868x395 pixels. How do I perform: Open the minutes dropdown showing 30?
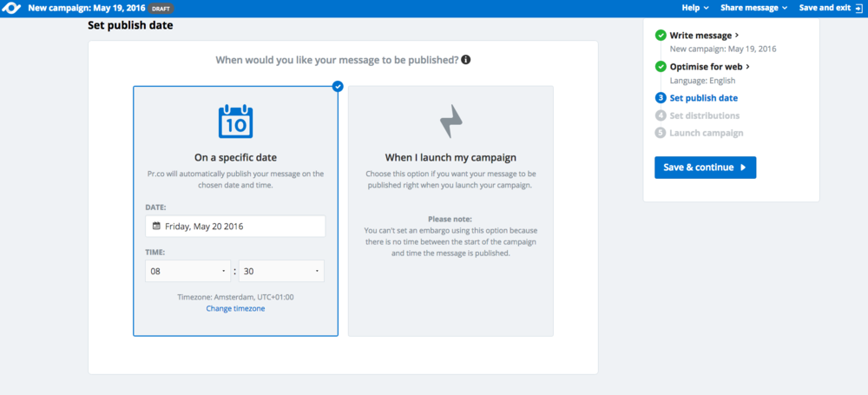[x=281, y=271]
